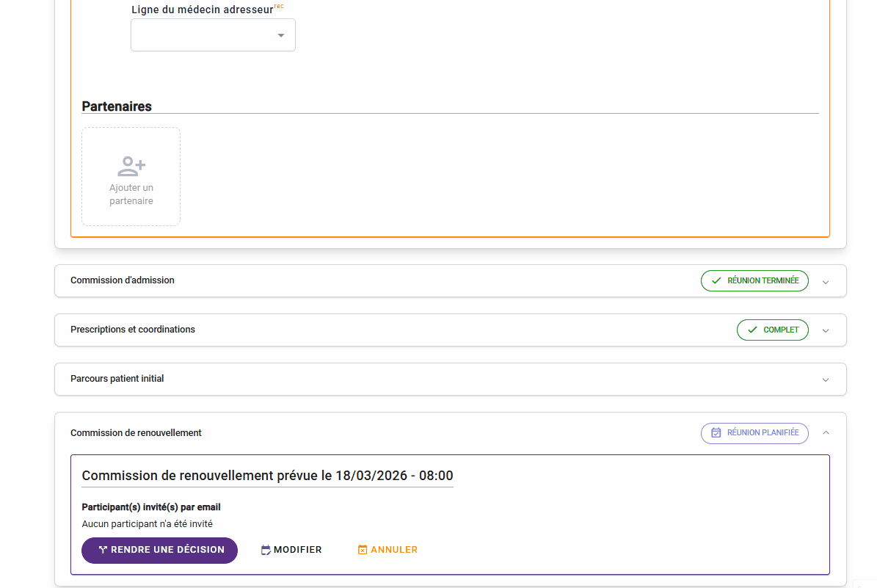Click the Prescriptions et coordinations panel title

(x=133, y=330)
